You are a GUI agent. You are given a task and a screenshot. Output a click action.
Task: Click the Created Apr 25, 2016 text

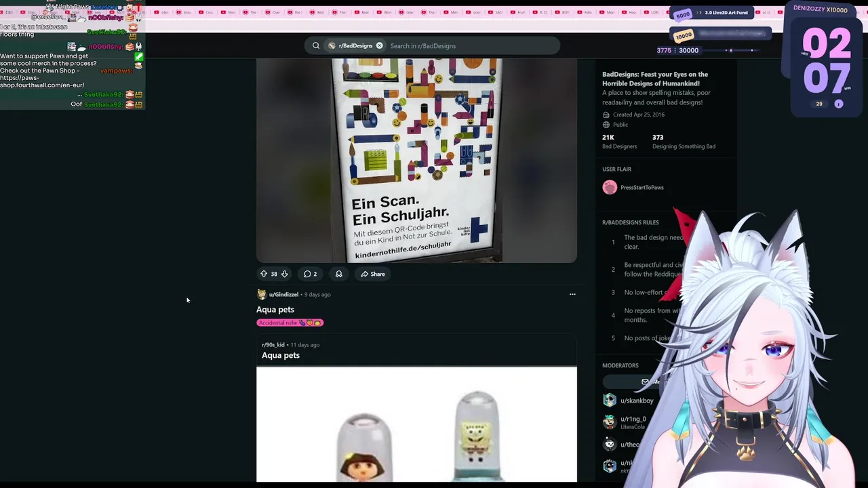639,115
